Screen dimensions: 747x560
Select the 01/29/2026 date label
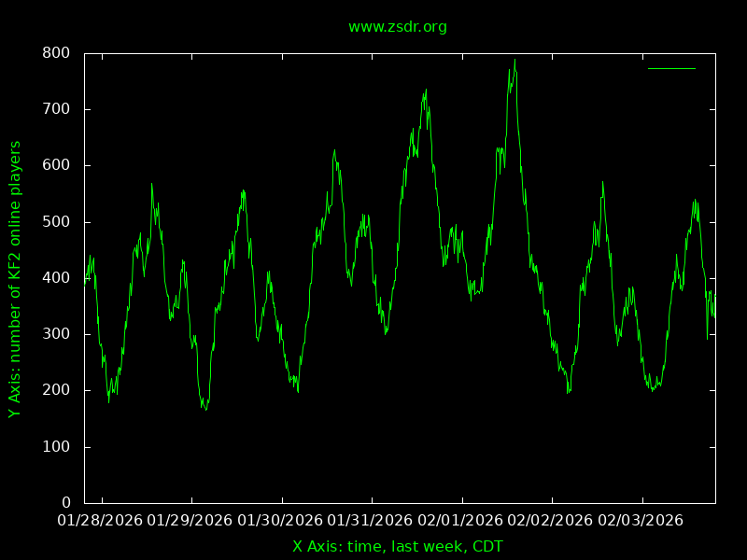coord(191,520)
